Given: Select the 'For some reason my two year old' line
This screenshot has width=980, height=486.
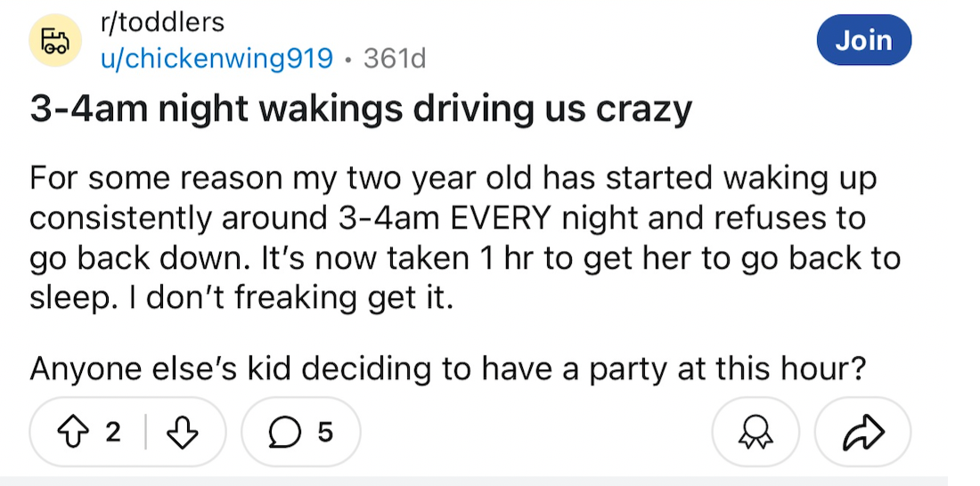Looking at the screenshot, I should click(x=453, y=179).
